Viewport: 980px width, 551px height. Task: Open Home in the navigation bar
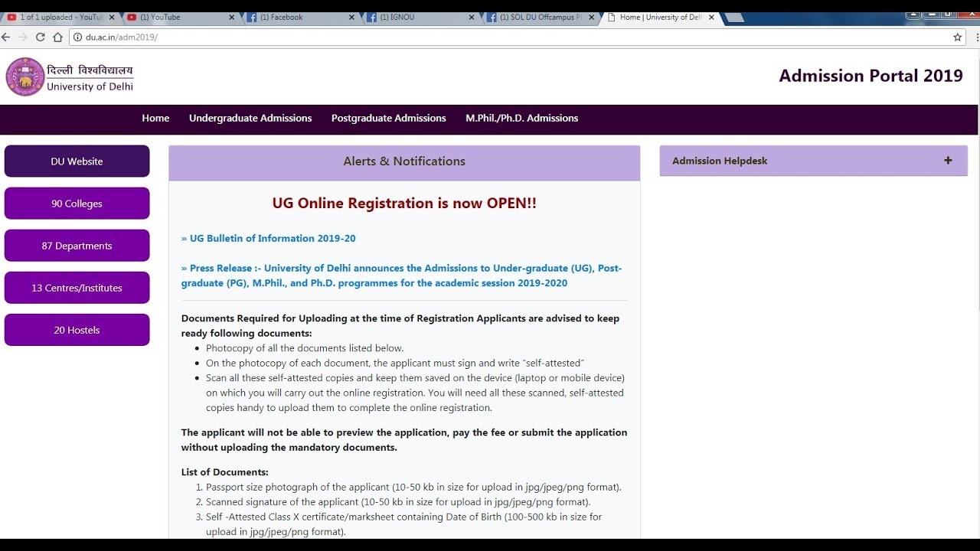[x=155, y=118]
